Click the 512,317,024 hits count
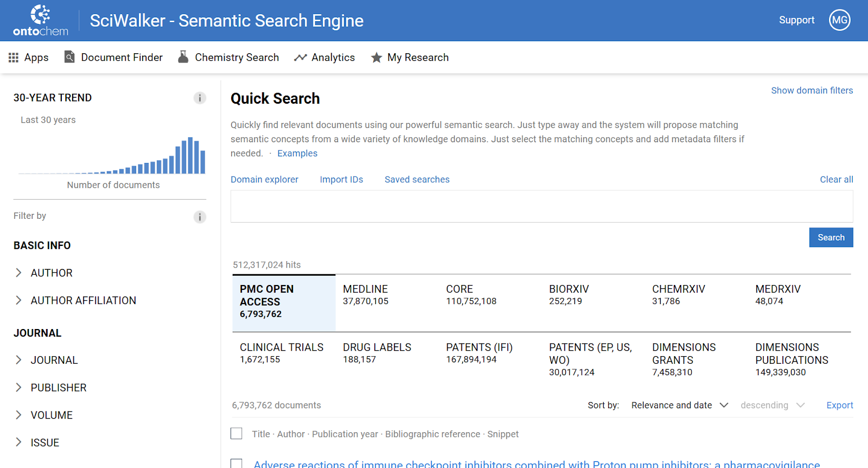Screen dimensions: 868x468 267,265
